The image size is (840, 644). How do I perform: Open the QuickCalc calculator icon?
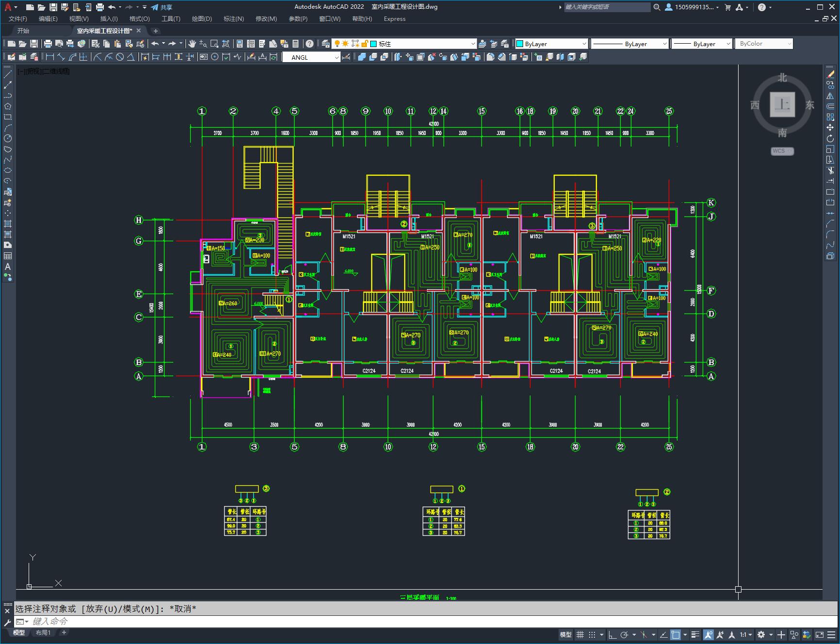coord(296,44)
